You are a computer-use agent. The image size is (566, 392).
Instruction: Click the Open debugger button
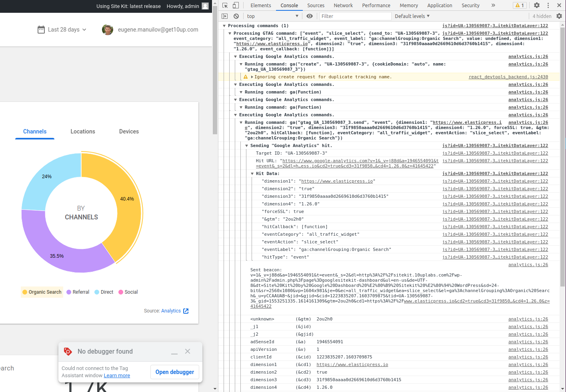click(x=174, y=372)
